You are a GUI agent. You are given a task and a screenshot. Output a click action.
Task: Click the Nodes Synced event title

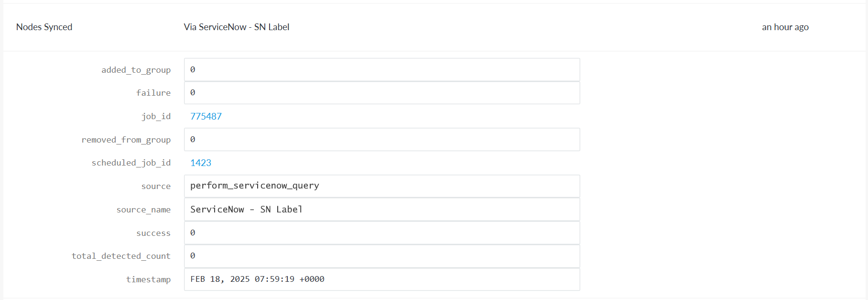coord(44,27)
